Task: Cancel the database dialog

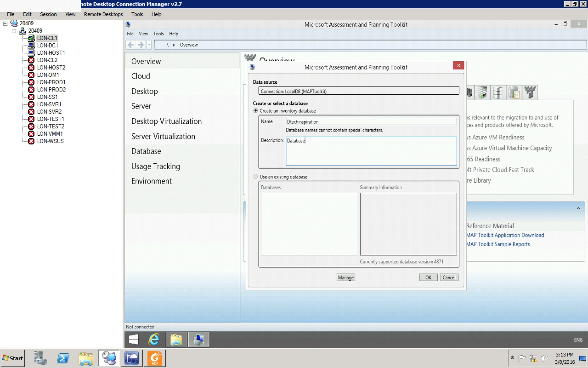Action: click(x=449, y=277)
